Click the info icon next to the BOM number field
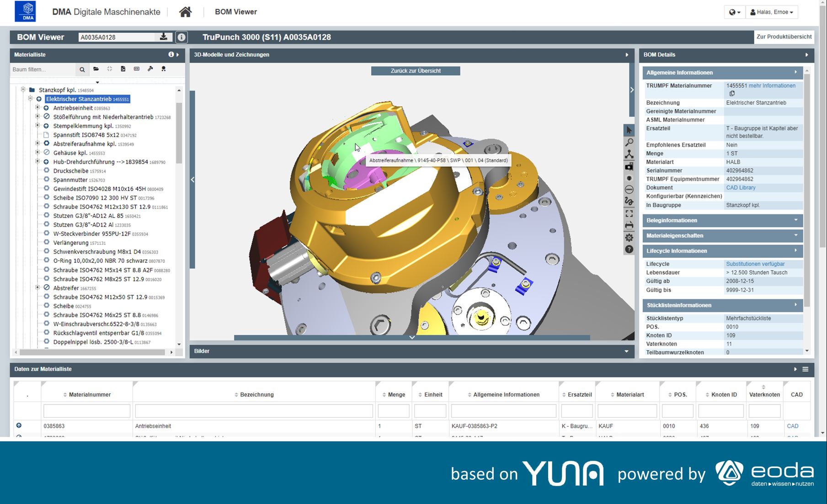Image resolution: width=827 pixels, height=504 pixels. tap(181, 37)
